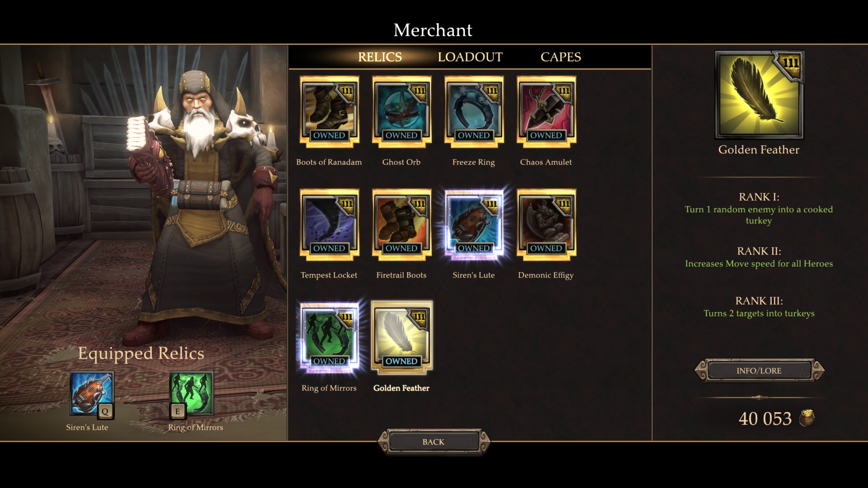
Task: Click the gold coin pouch icon
Action: [x=807, y=418]
